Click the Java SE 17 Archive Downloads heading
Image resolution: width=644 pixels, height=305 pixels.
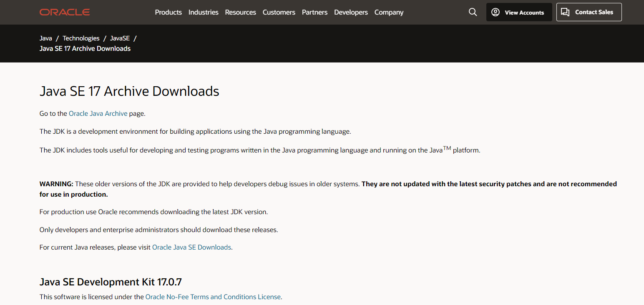129,91
